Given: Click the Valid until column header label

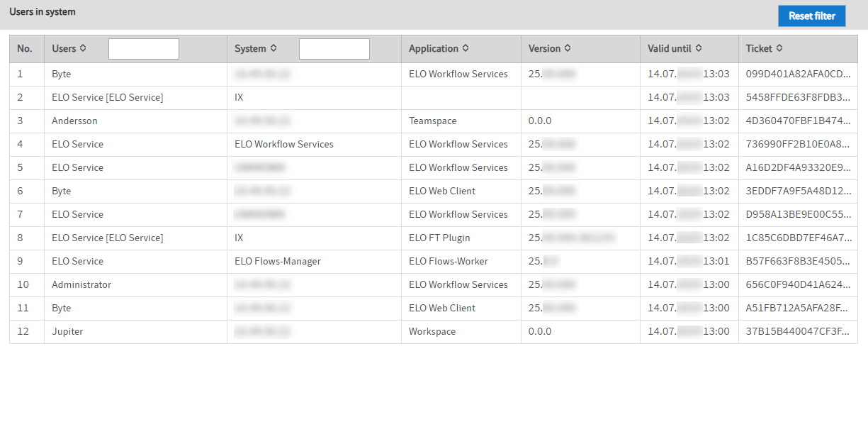Looking at the screenshot, I should pos(670,49).
